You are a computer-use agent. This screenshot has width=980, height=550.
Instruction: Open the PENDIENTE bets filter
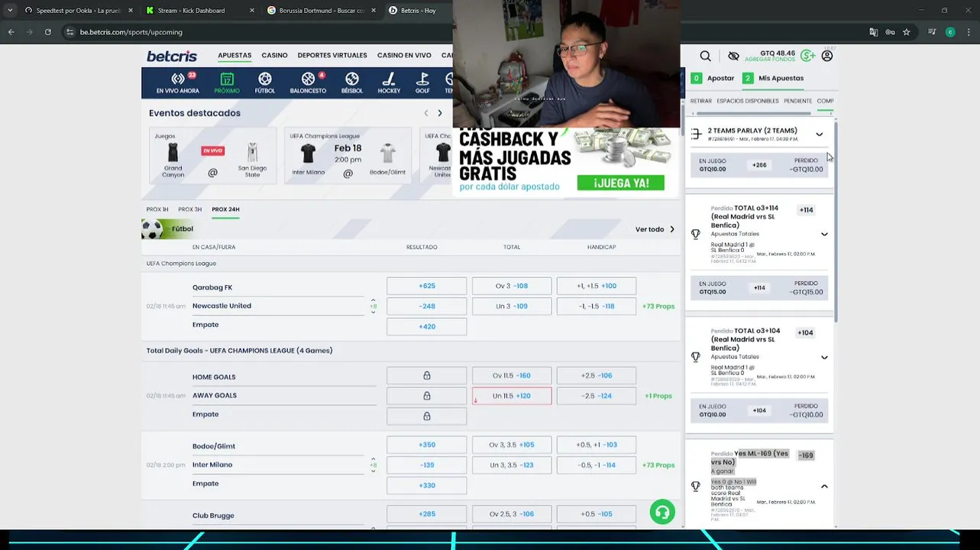[798, 101]
